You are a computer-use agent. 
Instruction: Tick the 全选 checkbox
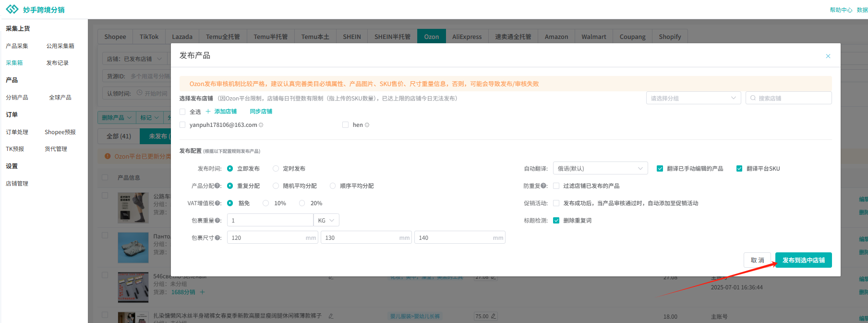tap(182, 112)
